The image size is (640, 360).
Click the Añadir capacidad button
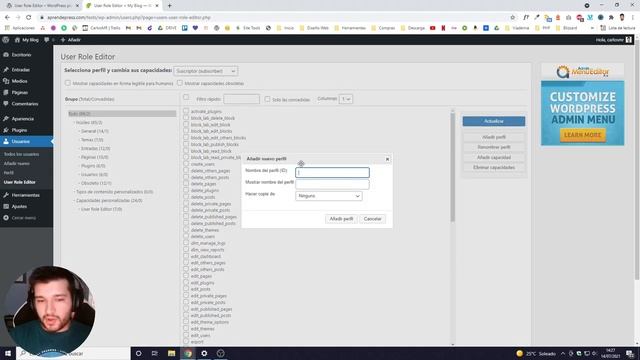494,157
